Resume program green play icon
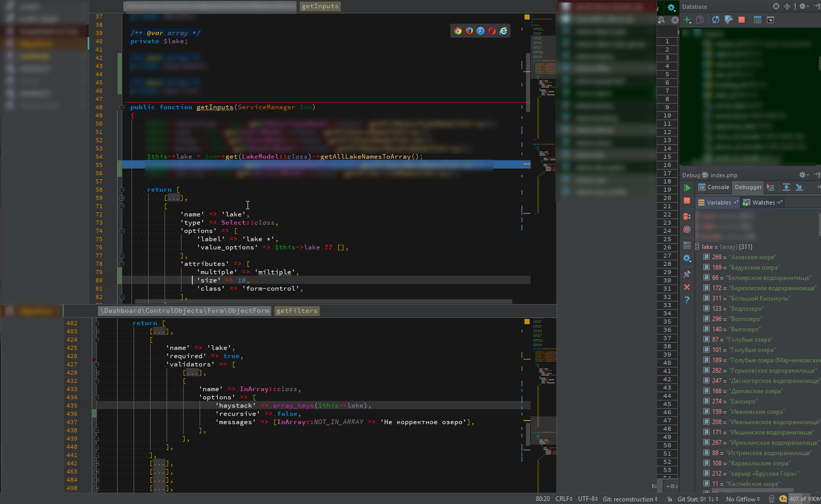The height and width of the screenshot is (504, 821). point(687,188)
